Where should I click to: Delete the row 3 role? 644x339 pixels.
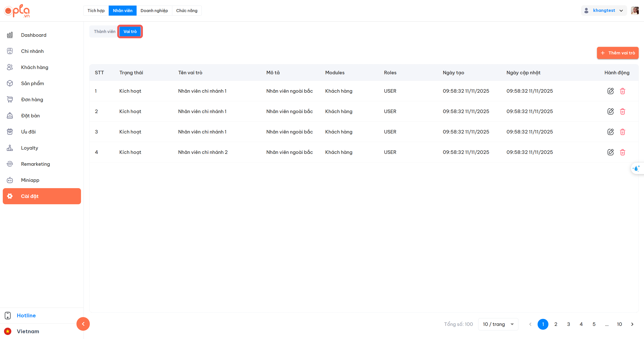coord(623,132)
